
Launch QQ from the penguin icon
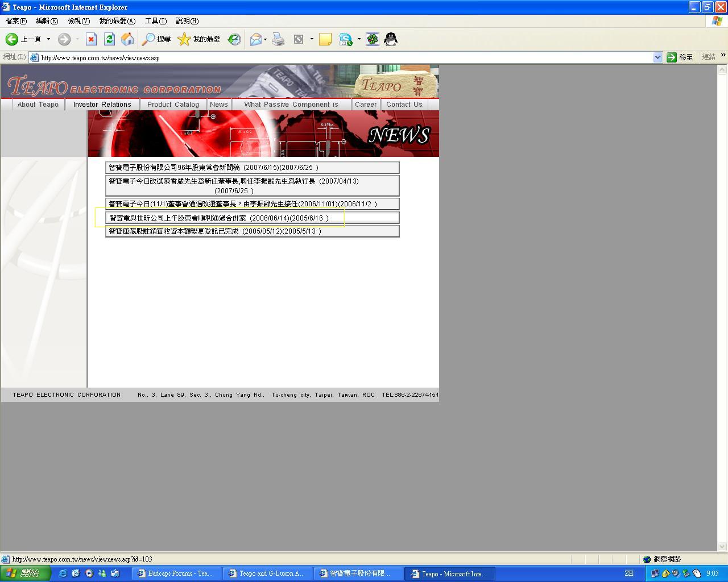coord(391,39)
